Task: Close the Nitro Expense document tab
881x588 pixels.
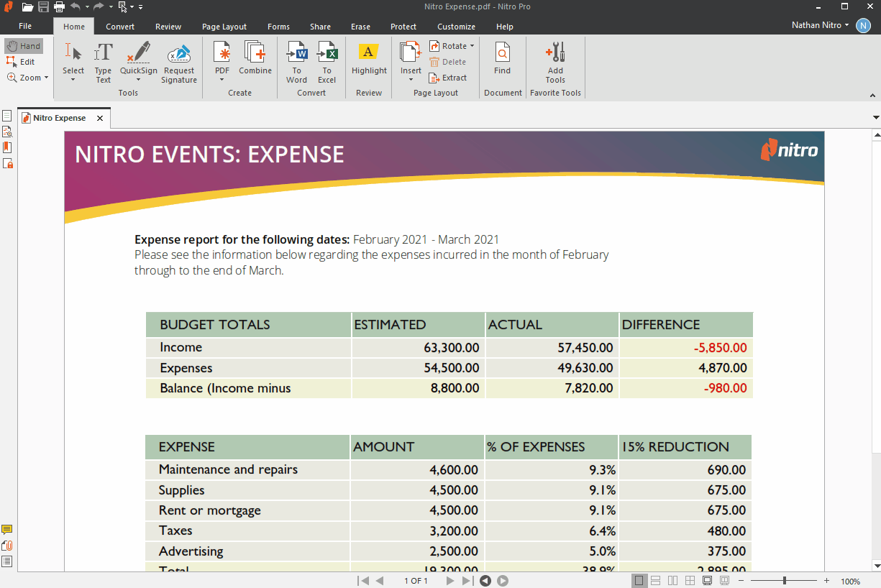Action: point(100,118)
